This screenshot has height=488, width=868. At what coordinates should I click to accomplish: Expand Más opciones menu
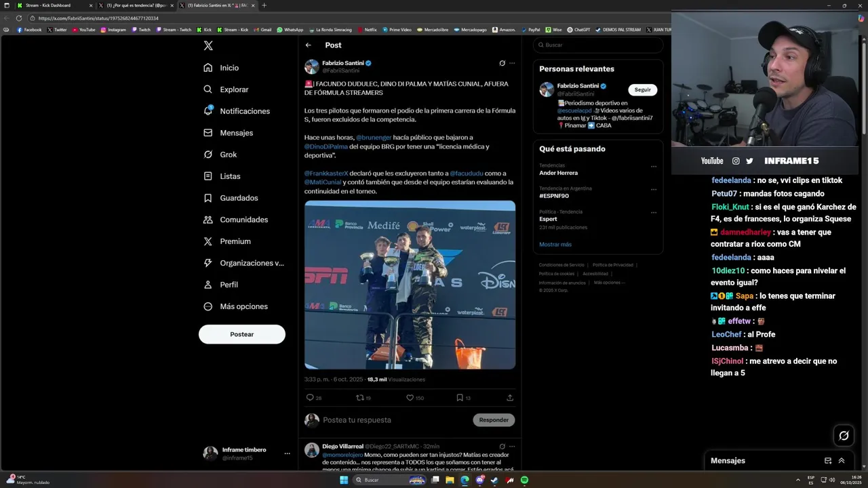click(236, 306)
